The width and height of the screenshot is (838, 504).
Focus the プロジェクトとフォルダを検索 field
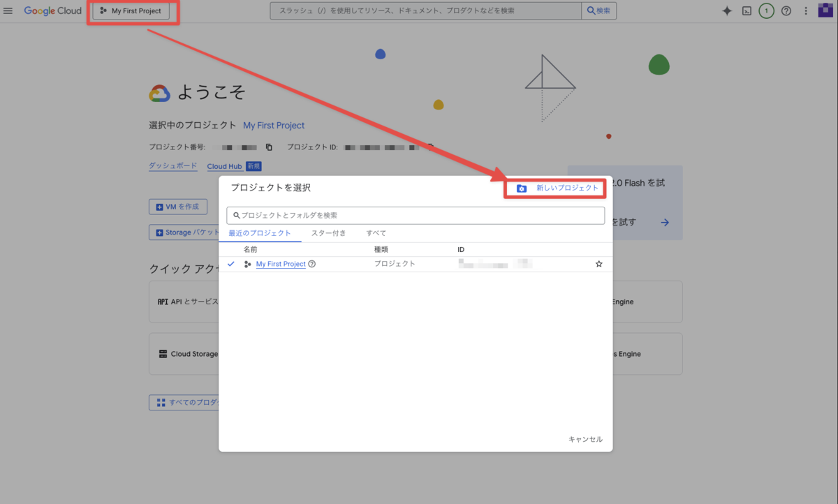click(x=416, y=216)
